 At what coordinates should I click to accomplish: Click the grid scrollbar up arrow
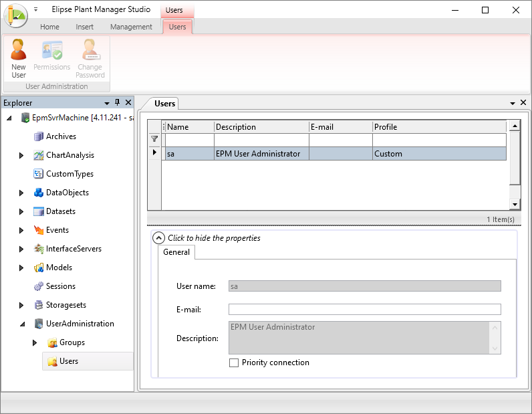click(515, 126)
